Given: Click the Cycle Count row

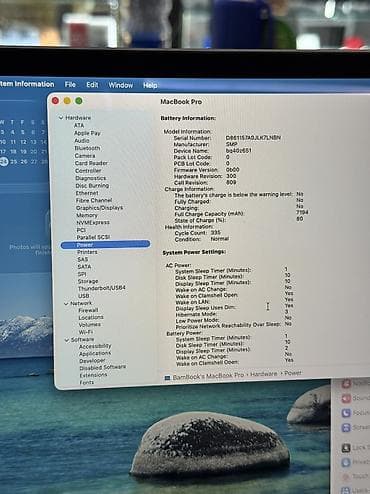Looking at the screenshot, I should tap(198, 233).
